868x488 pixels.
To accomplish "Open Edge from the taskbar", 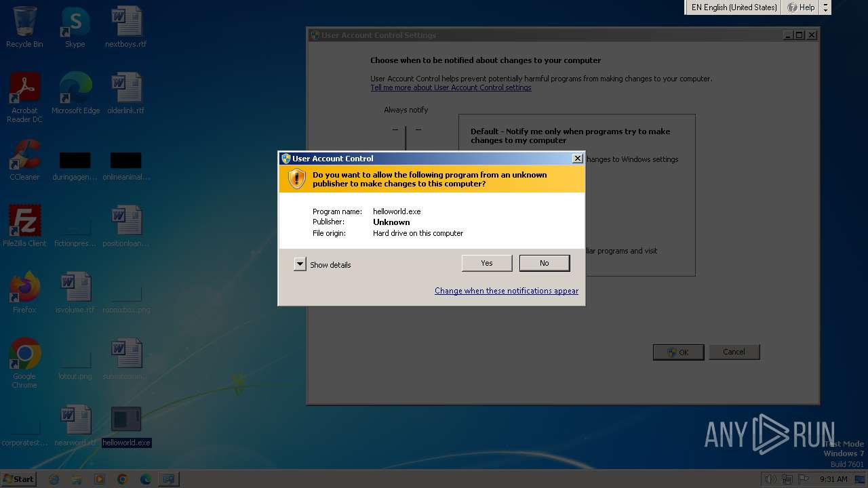I will click(145, 479).
